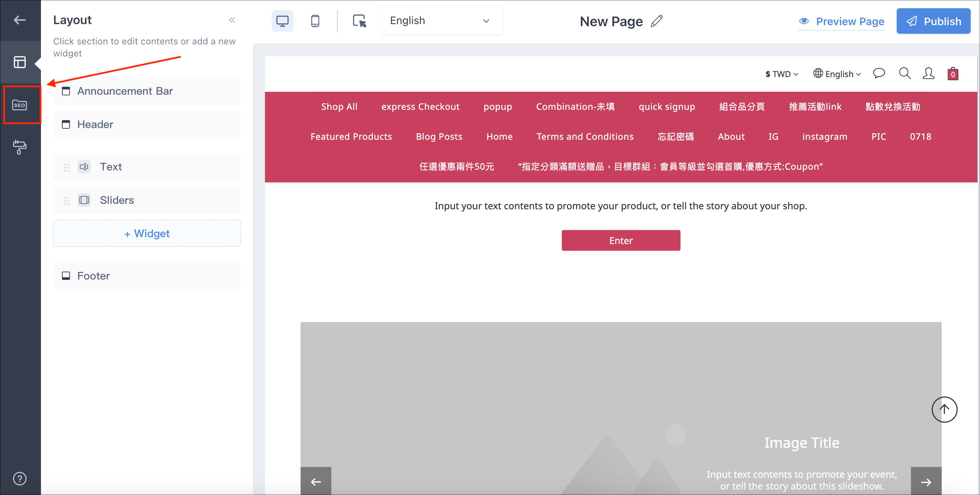Open the shopping cart icon

[x=952, y=73]
